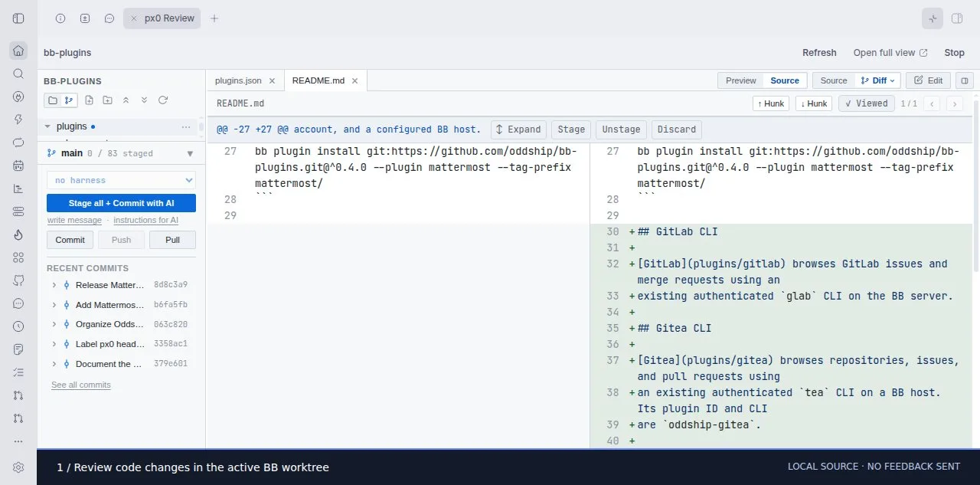The image size is (980, 485).
Task: Click the new file icon in BB-PLUGINS toolbar
Action: (89, 100)
